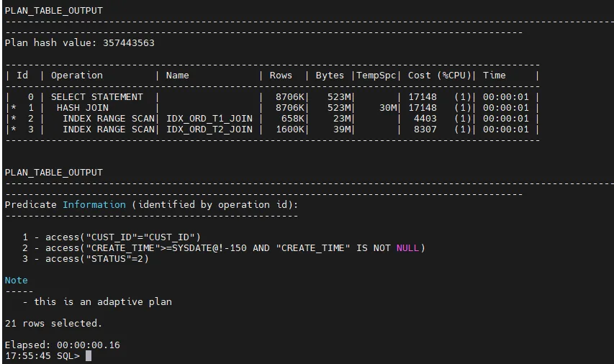614x364 pixels.
Task: Click the 30M TempSpc value
Action: tap(388, 108)
